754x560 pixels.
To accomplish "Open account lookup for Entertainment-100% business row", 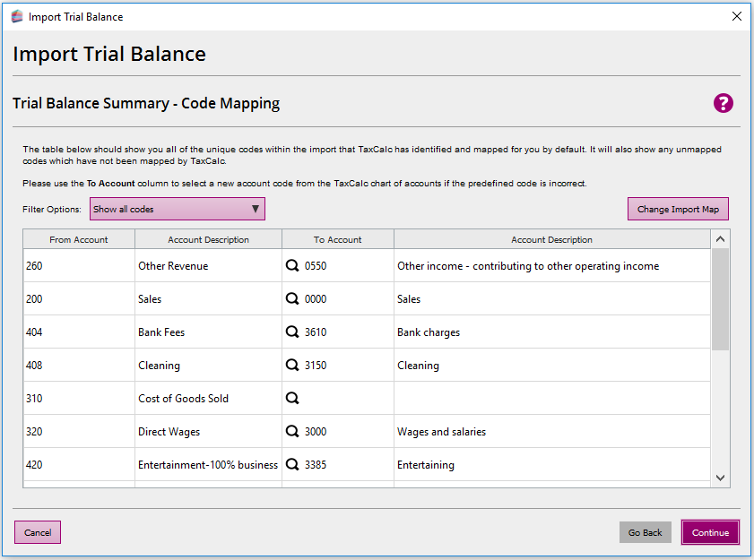I will pyautogui.click(x=292, y=464).
